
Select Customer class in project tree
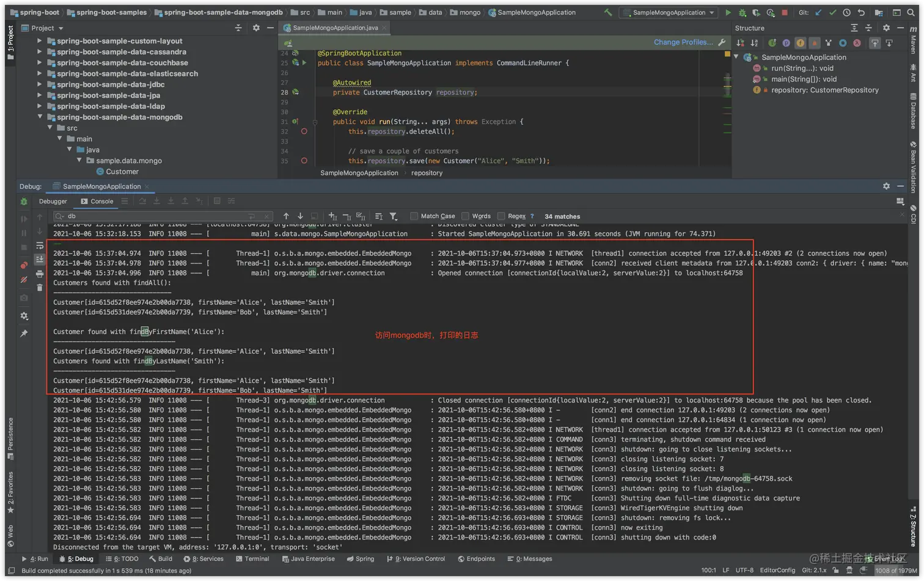pyautogui.click(x=117, y=172)
